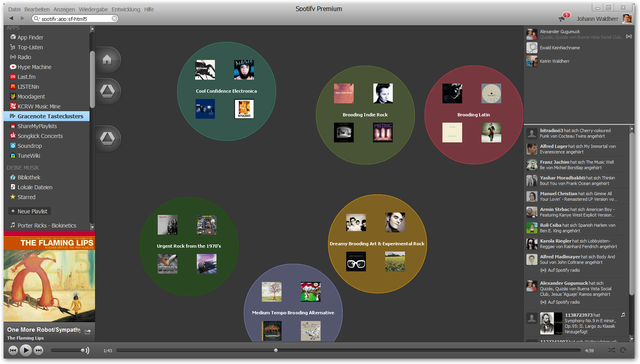Launch the Hype Machine app
The image size is (640, 364).
(47, 67)
